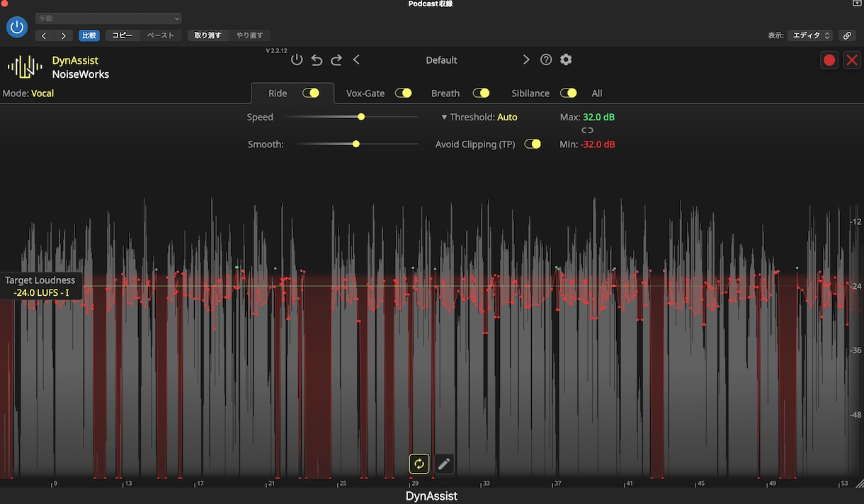Viewport: 864px width, 504px height.
Task: Click the window expand icon top right
Action: pyautogui.click(x=857, y=4)
